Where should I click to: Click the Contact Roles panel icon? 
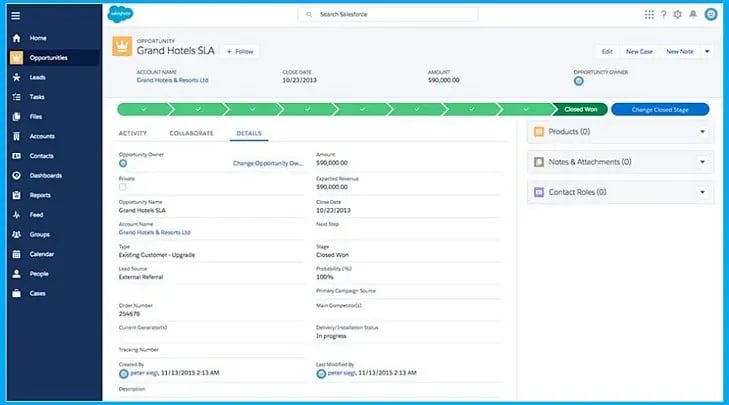point(539,192)
